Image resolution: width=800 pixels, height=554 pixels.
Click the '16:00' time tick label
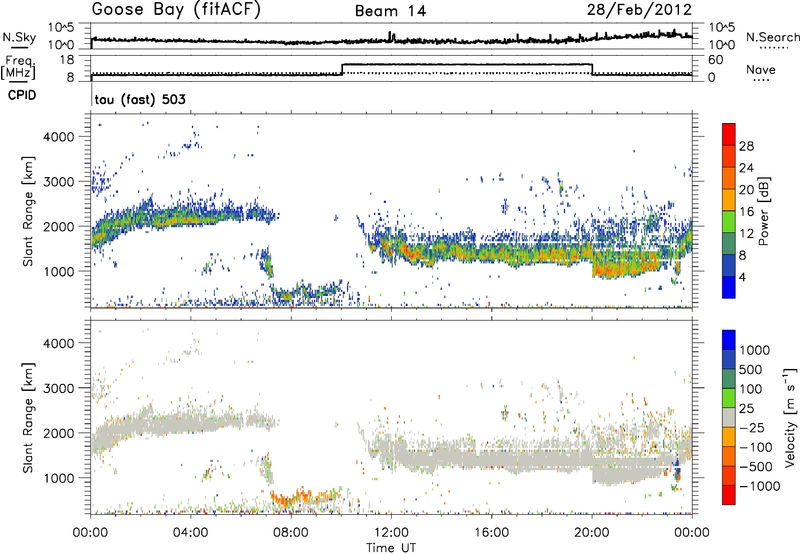coord(491,533)
